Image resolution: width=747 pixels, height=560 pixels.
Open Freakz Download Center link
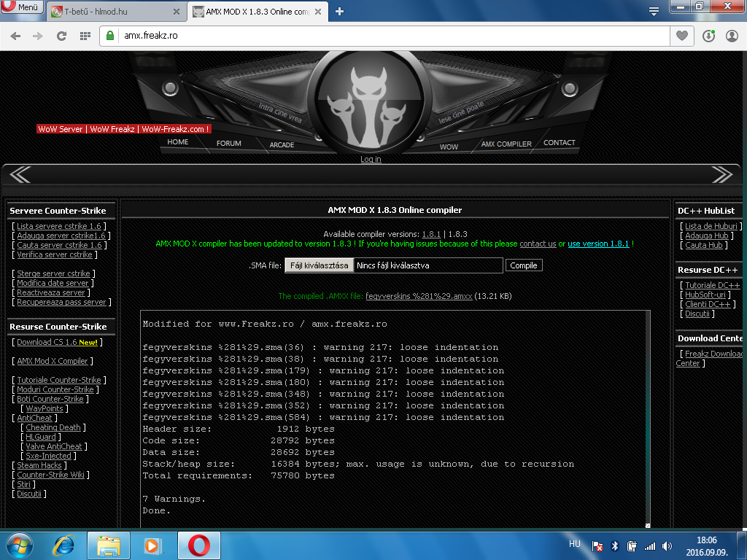pyautogui.click(x=709, y=359)
